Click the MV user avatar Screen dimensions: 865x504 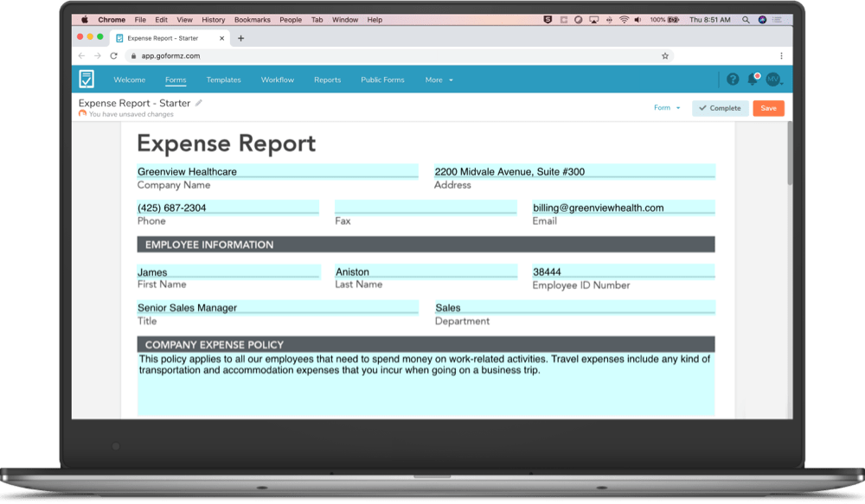pos(772,79)
